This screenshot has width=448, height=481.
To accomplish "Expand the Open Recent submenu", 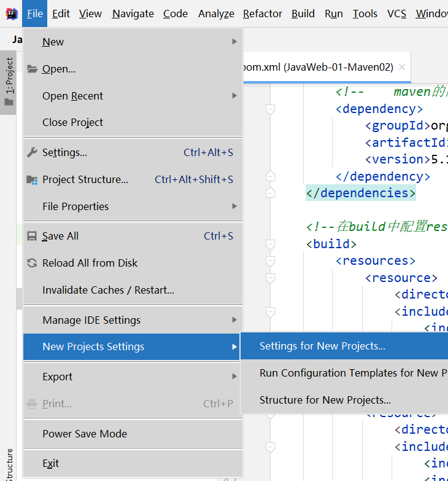I will (234, 96).
